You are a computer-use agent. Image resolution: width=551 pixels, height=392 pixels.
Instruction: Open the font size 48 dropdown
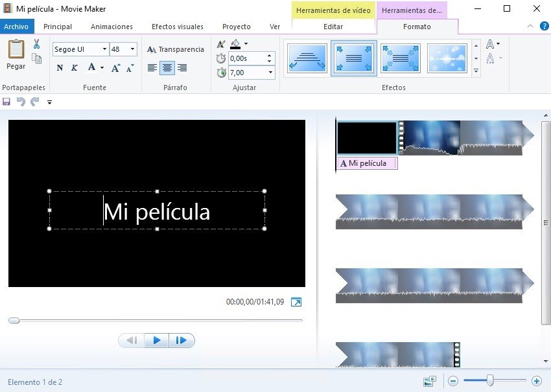[132, 47]
